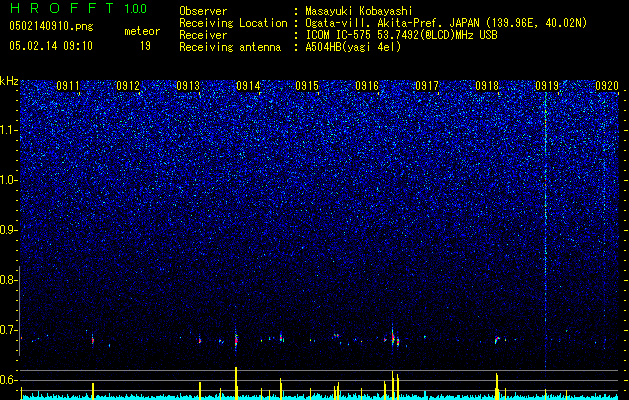Click the 0.7 kHz axis label
The height and width of the screenshot is (400, 629).
point(7,330)
